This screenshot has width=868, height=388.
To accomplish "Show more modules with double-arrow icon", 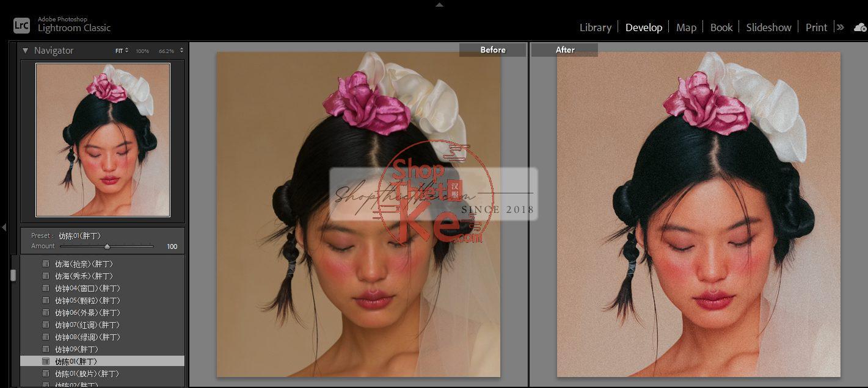I will coord(841,27).
